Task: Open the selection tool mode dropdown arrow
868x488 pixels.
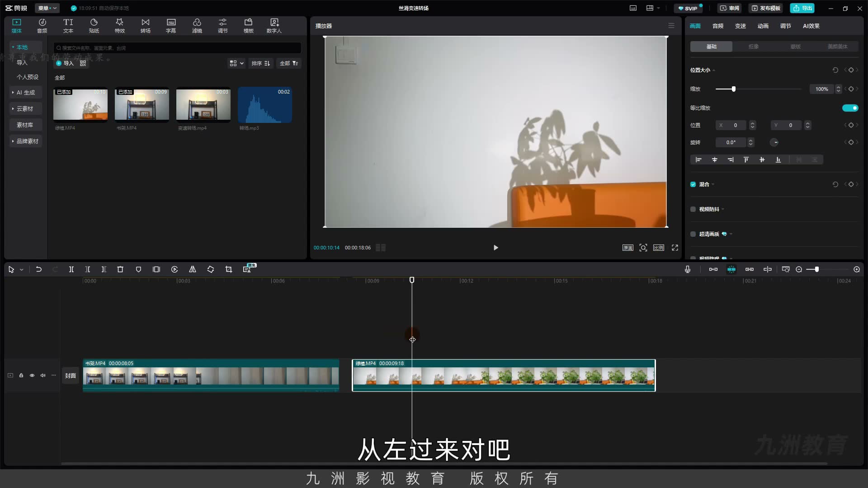Action: tap(21, 270)
